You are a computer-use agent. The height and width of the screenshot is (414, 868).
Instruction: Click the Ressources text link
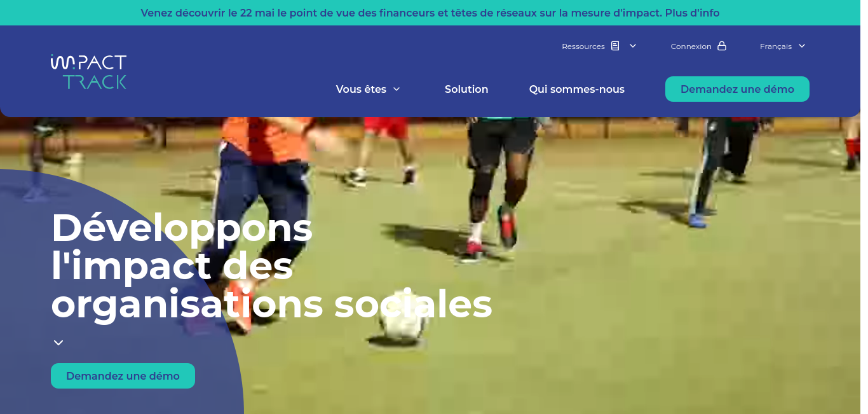(x=583, y=46)
